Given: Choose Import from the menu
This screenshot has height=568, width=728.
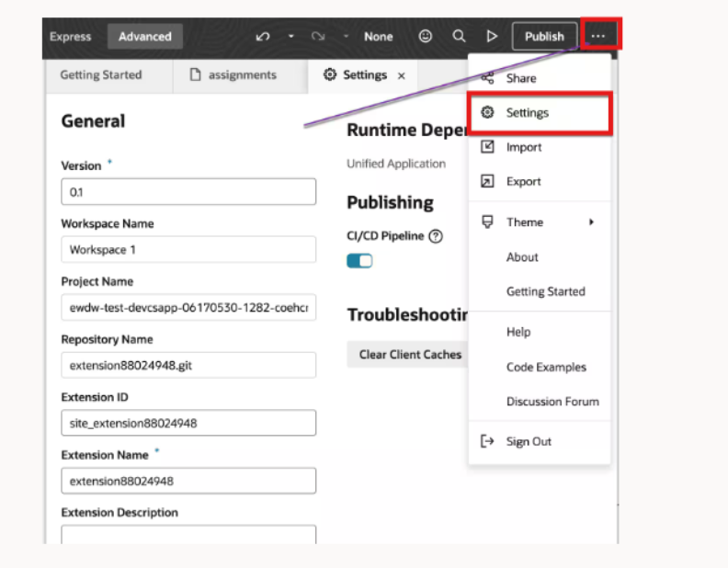Looking at the screenshot, I should coord(540,147).
